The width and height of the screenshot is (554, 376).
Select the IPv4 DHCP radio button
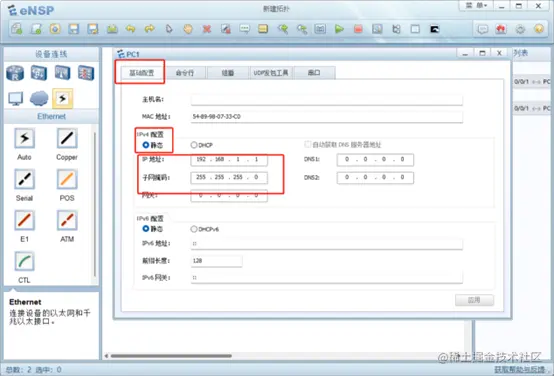[194, 145]
